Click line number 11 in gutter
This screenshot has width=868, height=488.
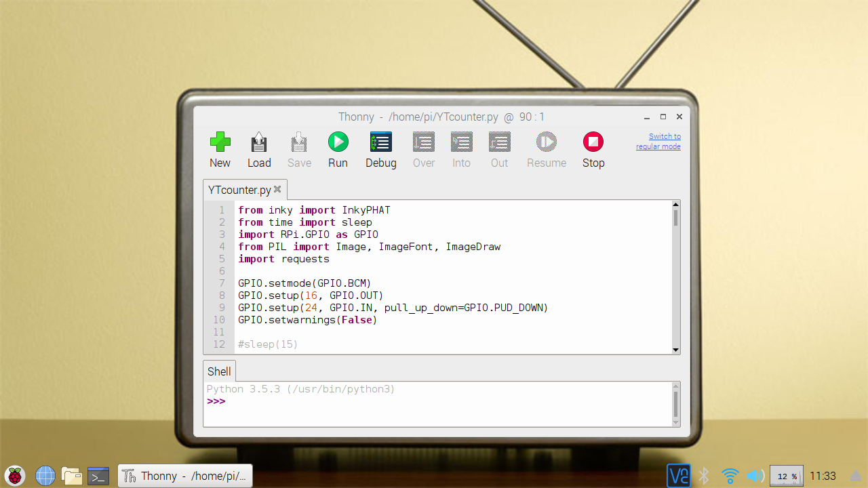(219, 332)
